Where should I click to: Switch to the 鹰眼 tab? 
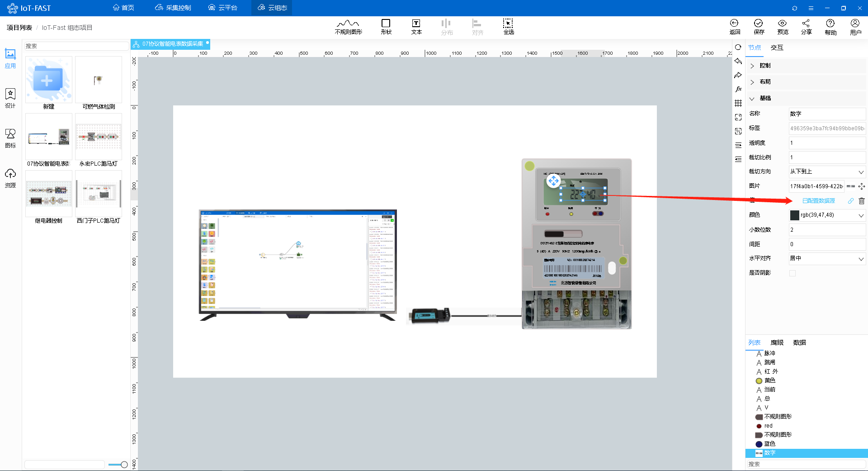tap(777, 343)
